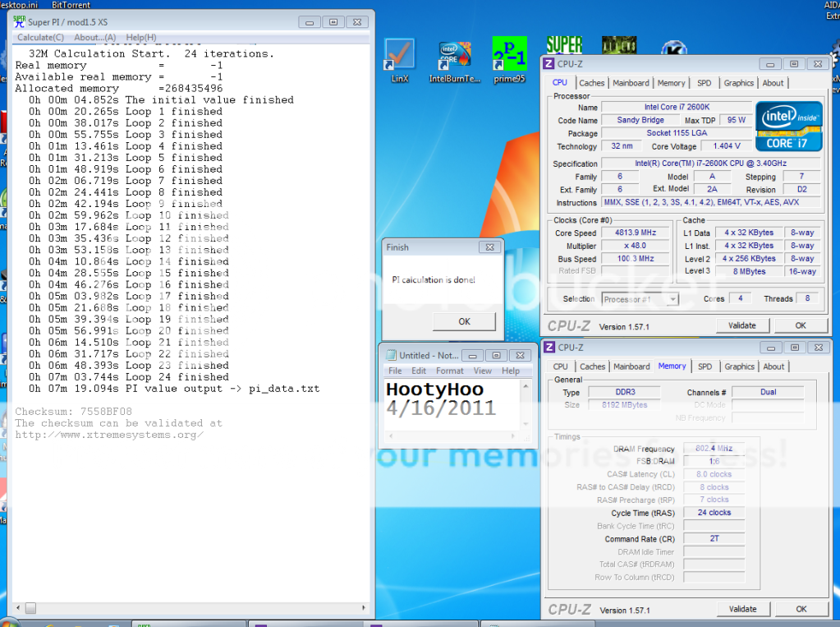Open Format menu in Notepad
Screen dimensions: 840x627
(449, 371)
